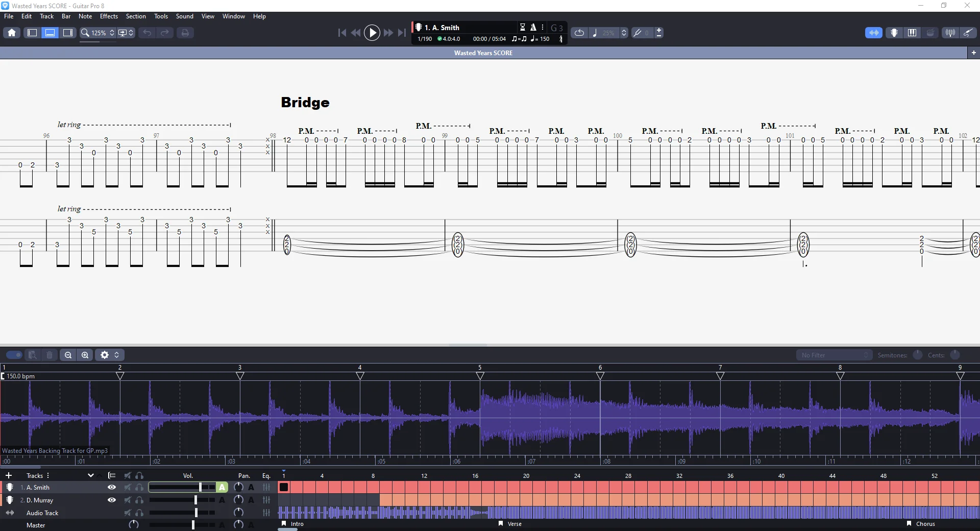Open the LCD three-dot options menu

point(543,27)
